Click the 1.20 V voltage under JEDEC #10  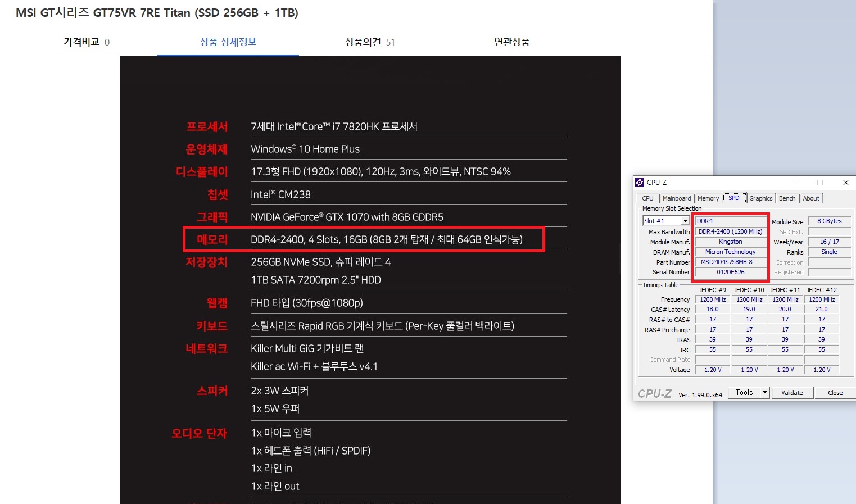749,370
